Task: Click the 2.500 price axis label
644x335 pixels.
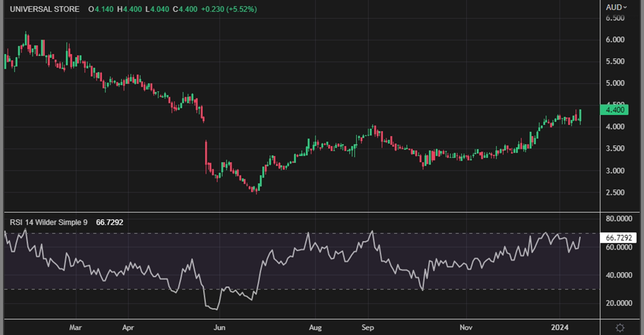Action: 615,192
